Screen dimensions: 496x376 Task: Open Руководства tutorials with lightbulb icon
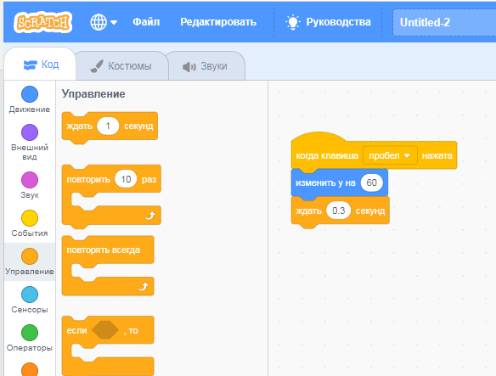(x=328, y=22)
